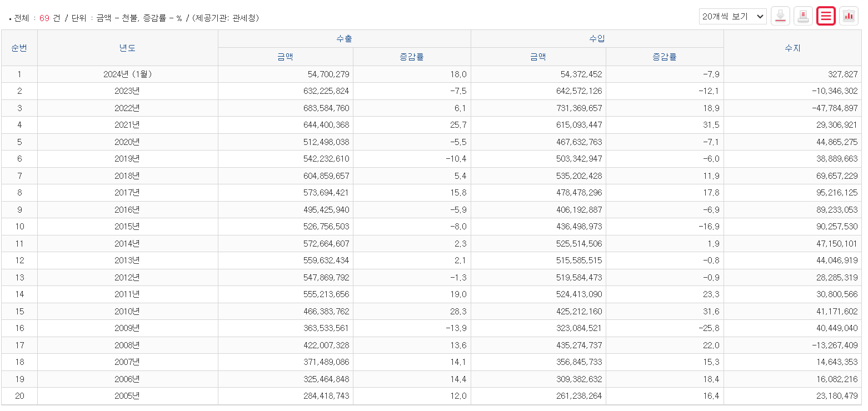This screenshot has height=411, width=868.
Task: Select the 수입 group header
Action: [x=597, y=39]
